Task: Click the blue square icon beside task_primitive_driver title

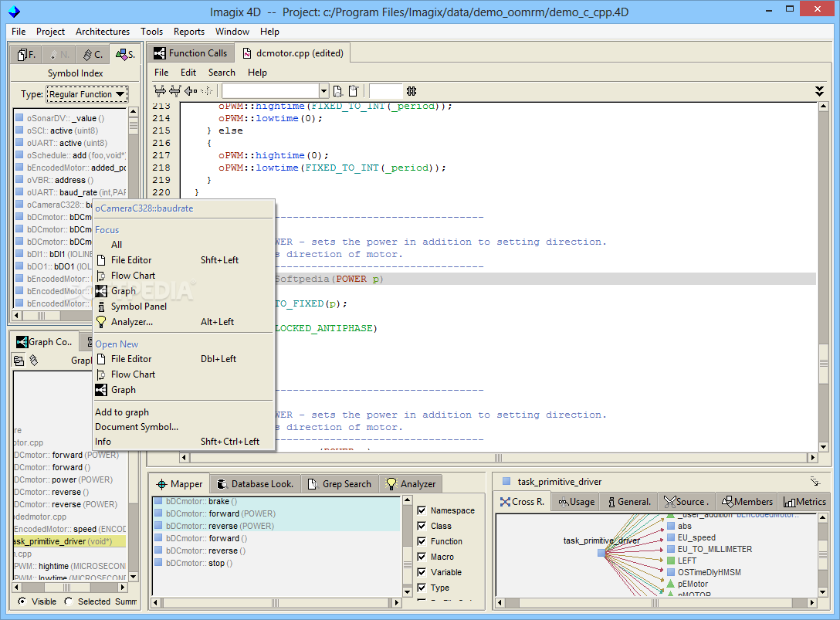Action: pos(506,481)
